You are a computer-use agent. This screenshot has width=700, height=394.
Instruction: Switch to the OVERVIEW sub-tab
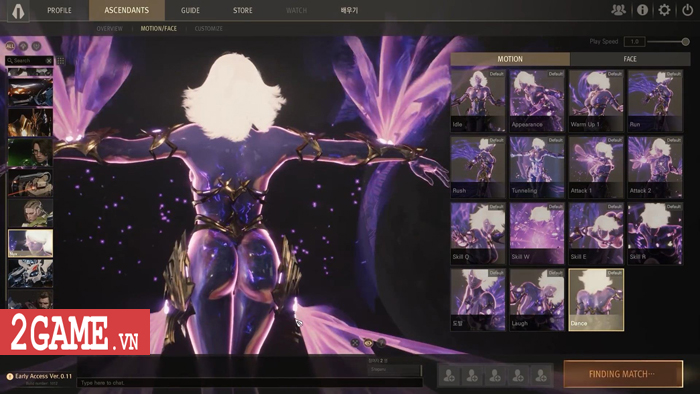[109, 29]
